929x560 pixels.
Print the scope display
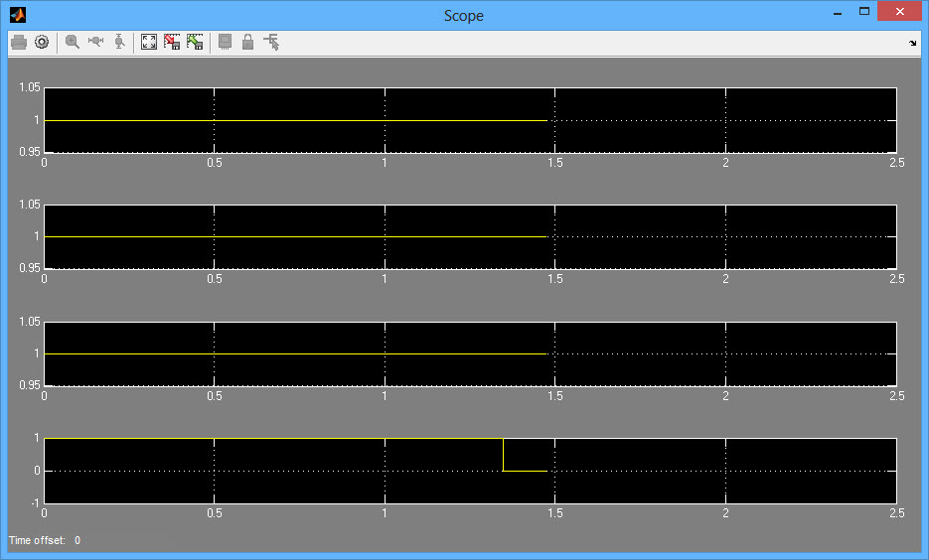[x=19, y=42]
